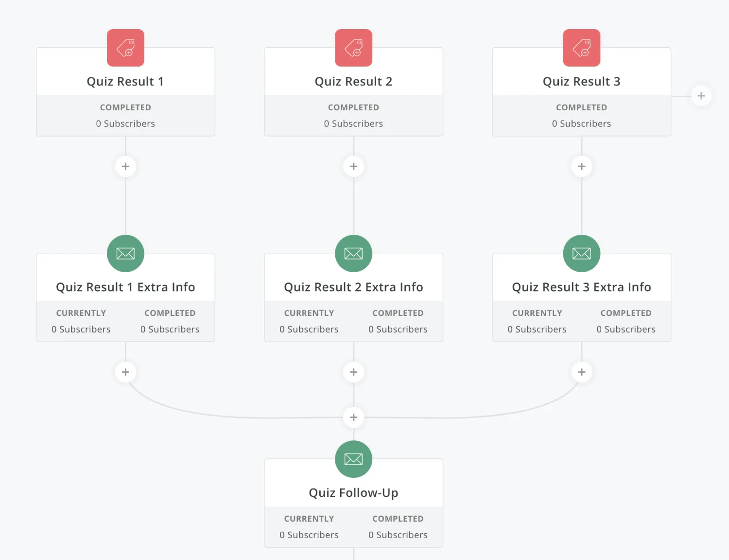
Task: Add a step below Quiz Result 1
Action: [125, 166]
